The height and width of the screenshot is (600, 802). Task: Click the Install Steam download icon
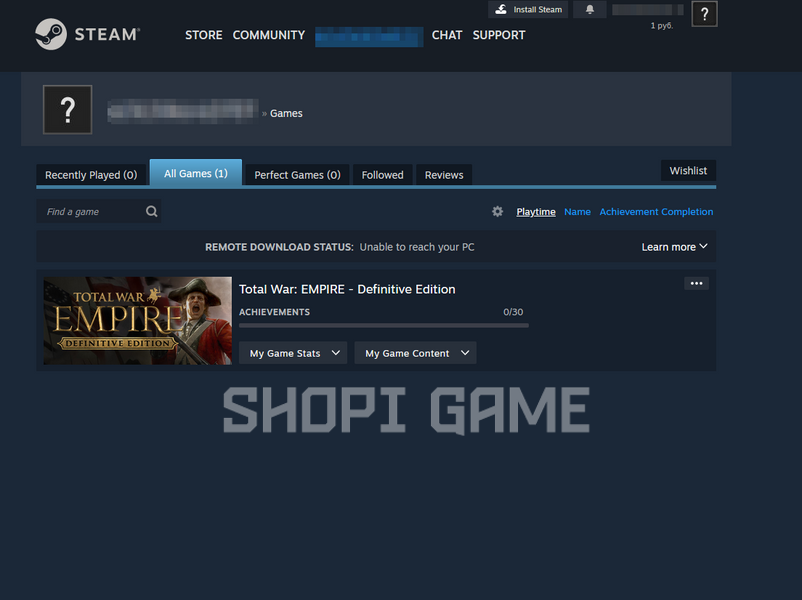(x=501, y=9)
